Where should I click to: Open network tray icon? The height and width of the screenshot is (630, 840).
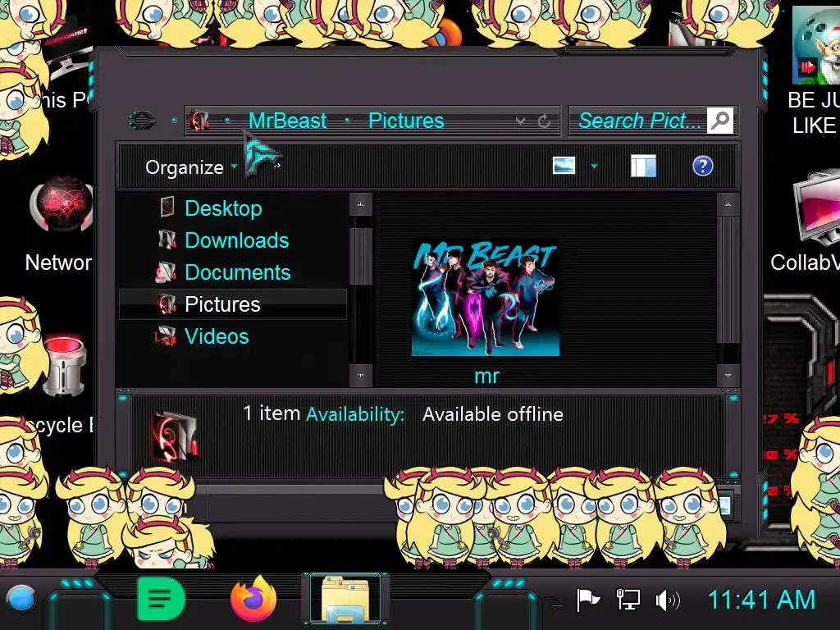click(x=628, y=600)
